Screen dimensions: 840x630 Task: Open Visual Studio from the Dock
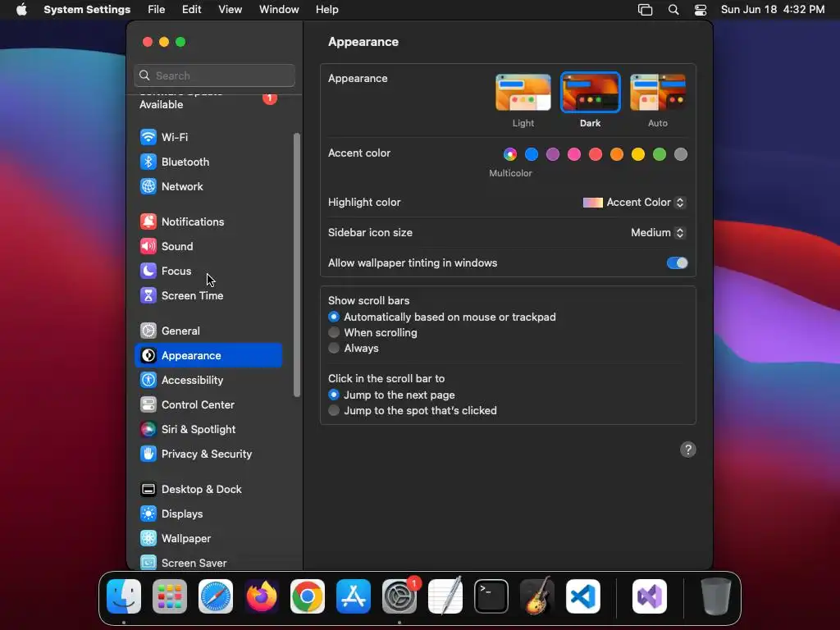tap(650, 596)
